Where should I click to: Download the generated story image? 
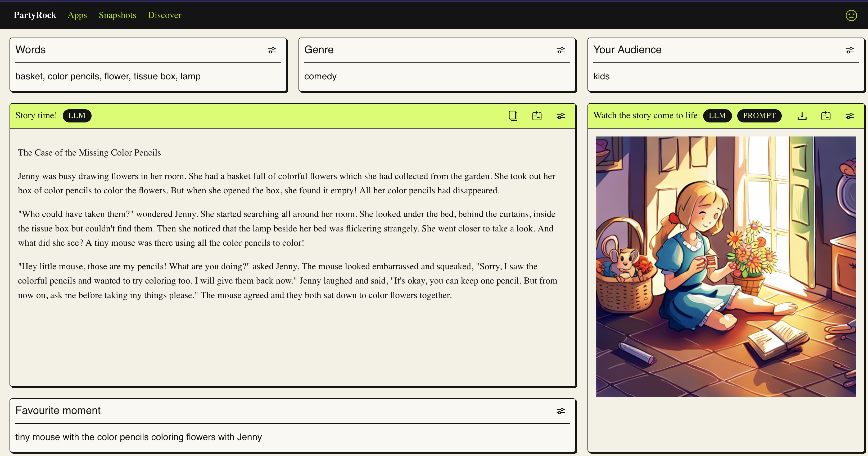click(802, 116)
